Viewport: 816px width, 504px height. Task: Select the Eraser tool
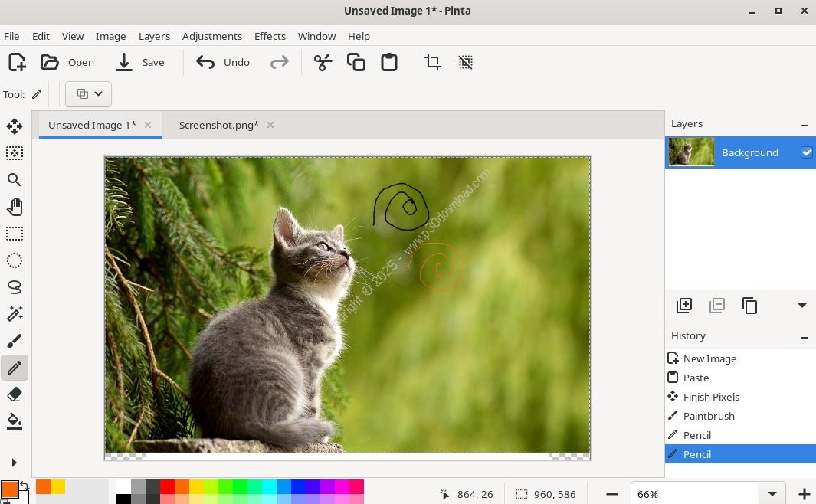tap(15, 394)
